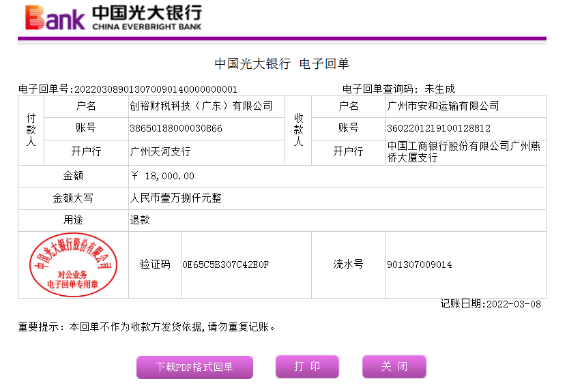Click the 关闭 close button
Image resolution: width=567 pixels, height=392 pixels.
pyautogui.click(x=394, y=366)
